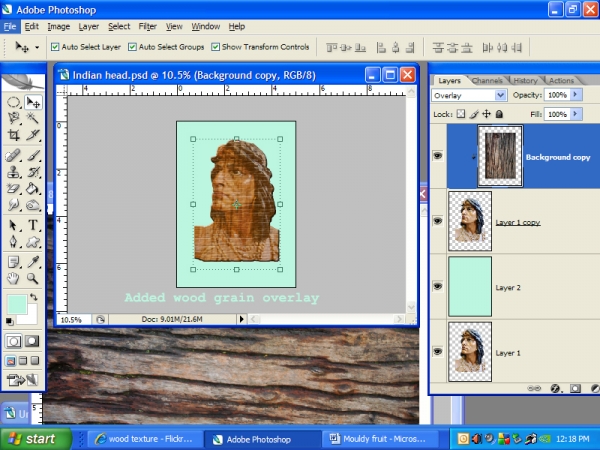Uncheck Auto Select Layer
Screen dimensions: 600x450
click(x=55, y=47)
